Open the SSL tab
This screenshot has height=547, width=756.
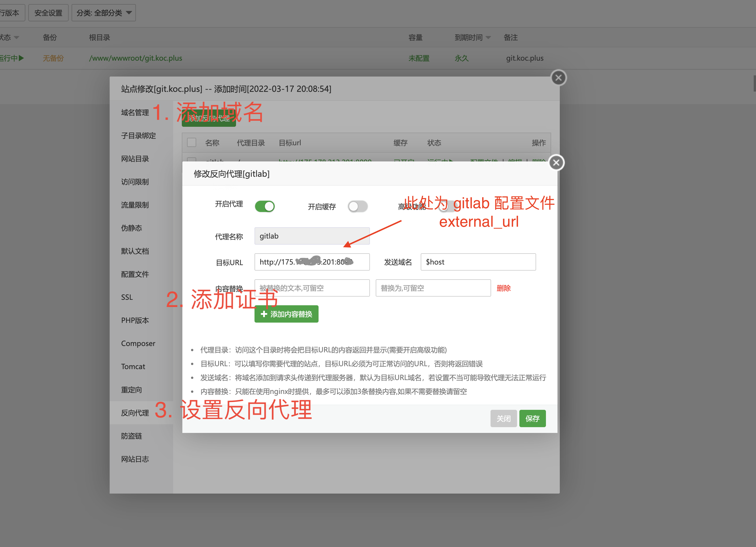tap(127, 297)
